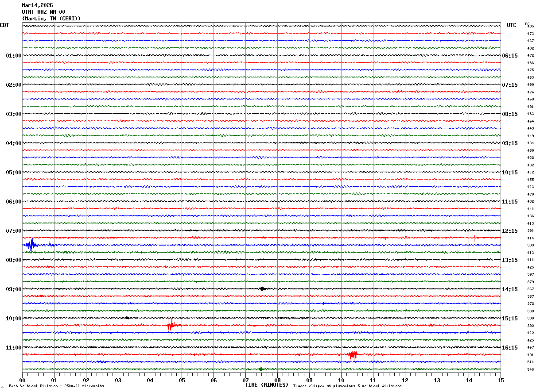The image size is (536, 392).
Task: Click minute 03 on the time axis
Action: 118,380
